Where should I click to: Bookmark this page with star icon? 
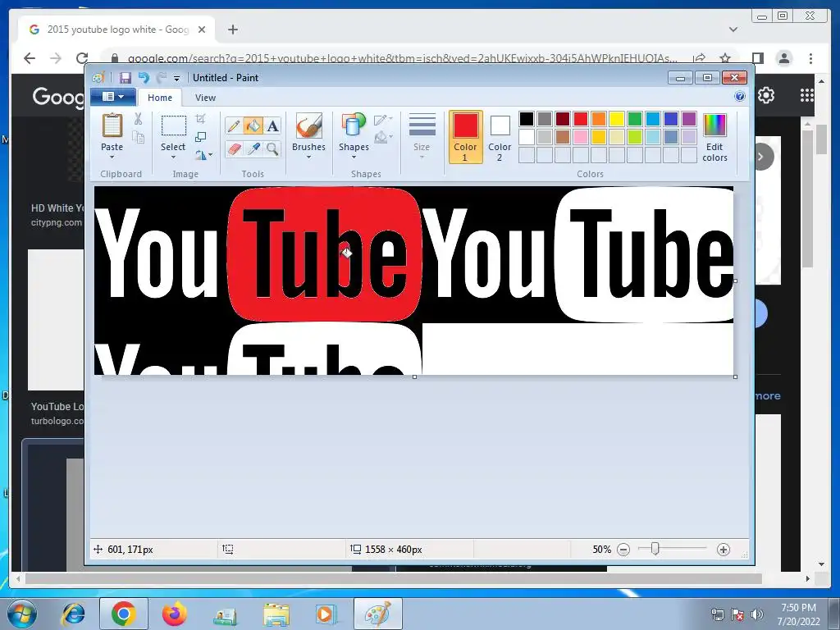(725, 58)
